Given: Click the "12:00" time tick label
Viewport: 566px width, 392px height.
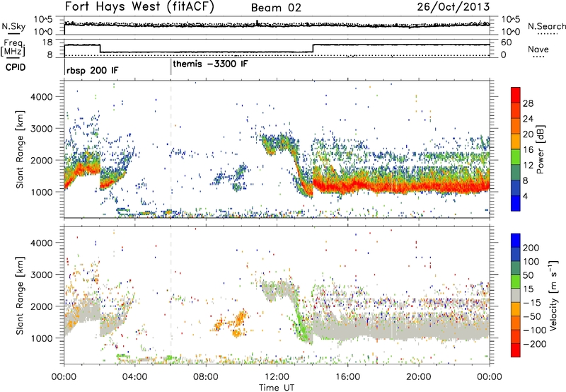Looking at the screenshot, I should [277, 377].
